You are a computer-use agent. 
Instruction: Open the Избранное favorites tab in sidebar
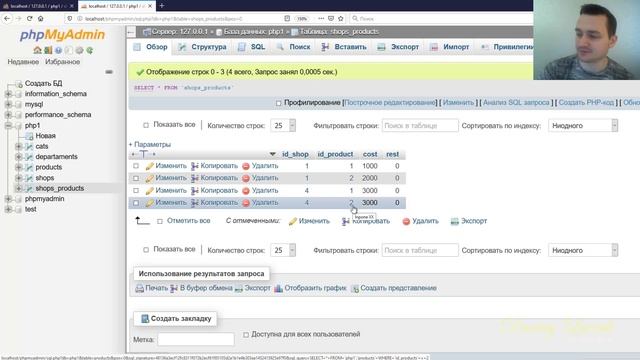[62, 62]
